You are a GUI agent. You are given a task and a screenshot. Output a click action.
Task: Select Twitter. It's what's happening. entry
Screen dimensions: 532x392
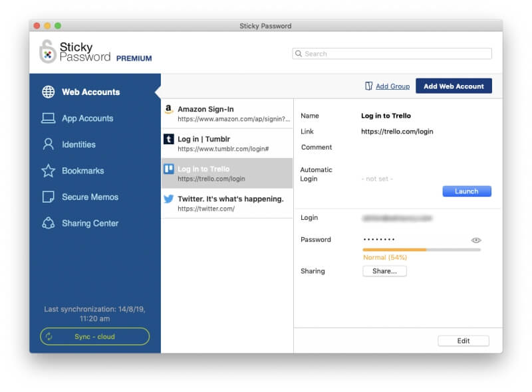click(227, 203)
